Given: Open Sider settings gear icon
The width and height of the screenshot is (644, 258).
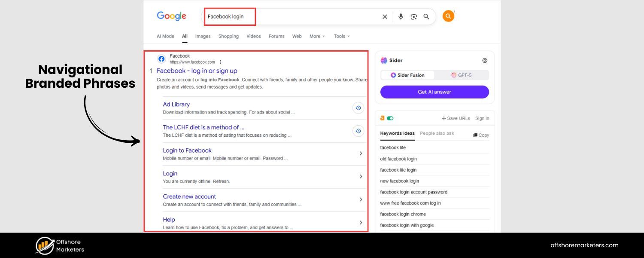Looking at the screenshot, I should [x=485, y=61].
